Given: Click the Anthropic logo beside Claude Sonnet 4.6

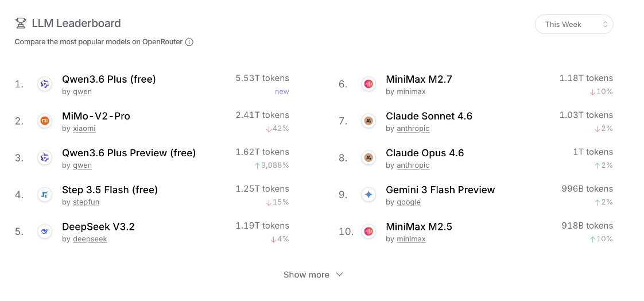Looking at the screenshot, I should click(368, 121).
